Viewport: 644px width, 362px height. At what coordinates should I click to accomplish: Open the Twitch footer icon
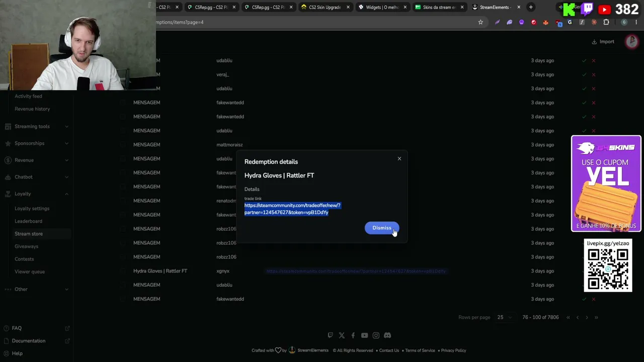330,335
